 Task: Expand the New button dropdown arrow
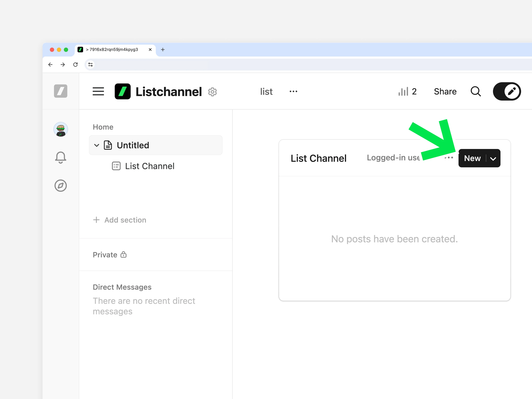(493, 159)
